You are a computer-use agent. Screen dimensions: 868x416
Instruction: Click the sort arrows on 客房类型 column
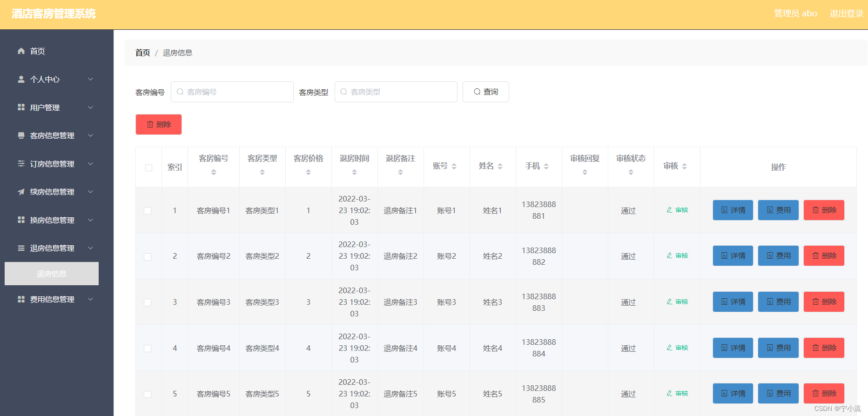262,172
